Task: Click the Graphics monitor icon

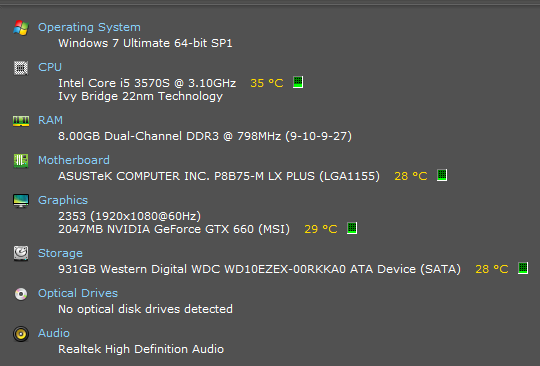Action: pyautogui.click(x=21, y=201)
